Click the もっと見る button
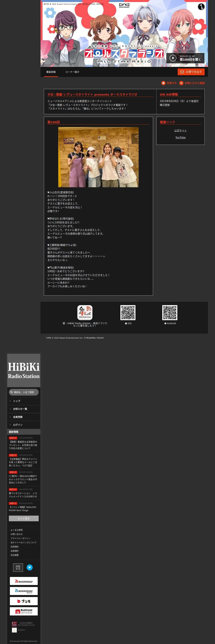Viewport: 215px width, 644px height. point(24,518)
